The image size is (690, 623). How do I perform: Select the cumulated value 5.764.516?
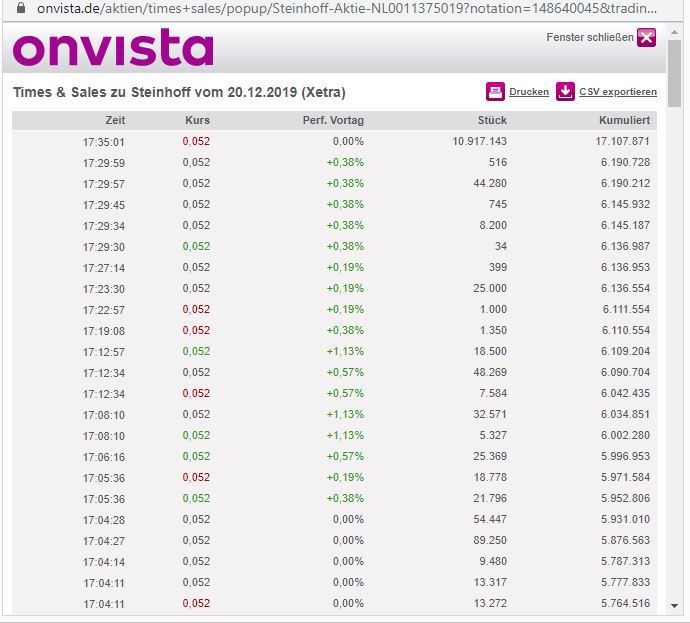click(625, 603)
